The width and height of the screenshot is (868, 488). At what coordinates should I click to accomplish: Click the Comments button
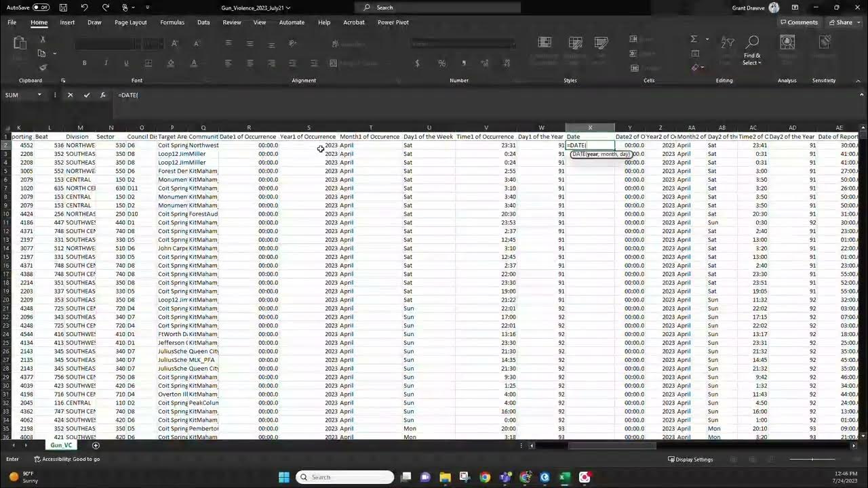799,22
